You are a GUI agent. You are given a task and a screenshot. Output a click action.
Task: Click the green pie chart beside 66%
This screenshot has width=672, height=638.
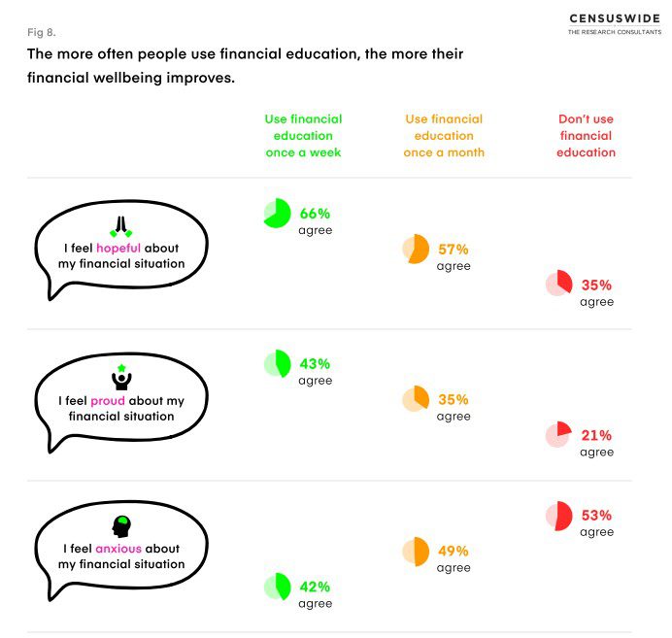tap(277, 214)
